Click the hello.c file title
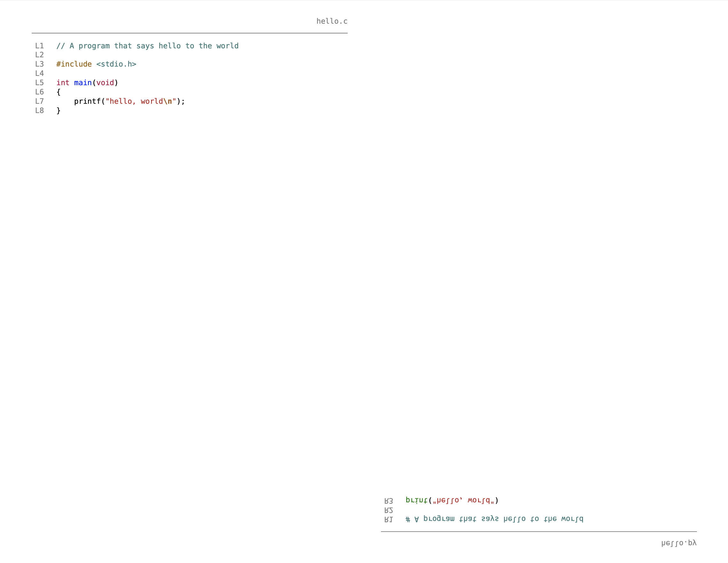The width and height of the screenshot is (728, 563). (332, 21)
